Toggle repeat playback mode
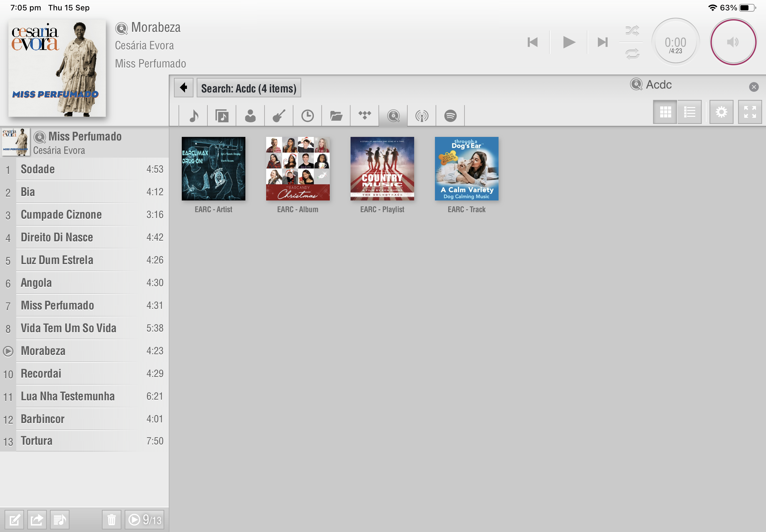Screen dimensions: 766x532 pos(632,54)
